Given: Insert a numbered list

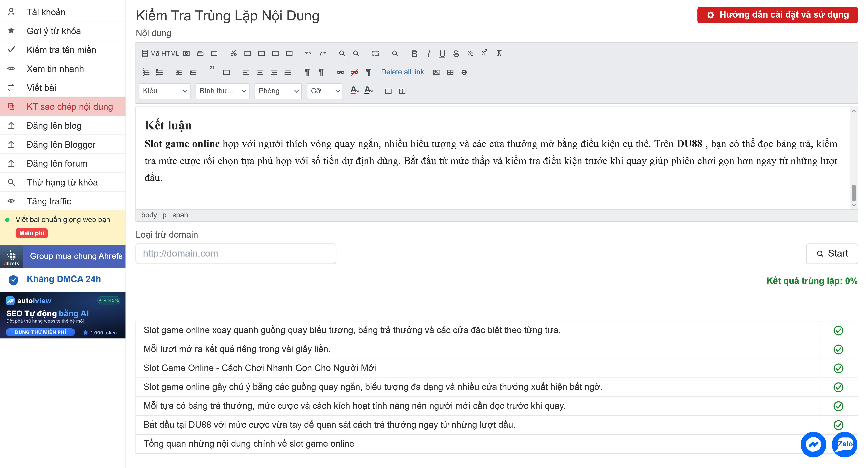Looking at the screenshot, I should (x=146, y=72).
